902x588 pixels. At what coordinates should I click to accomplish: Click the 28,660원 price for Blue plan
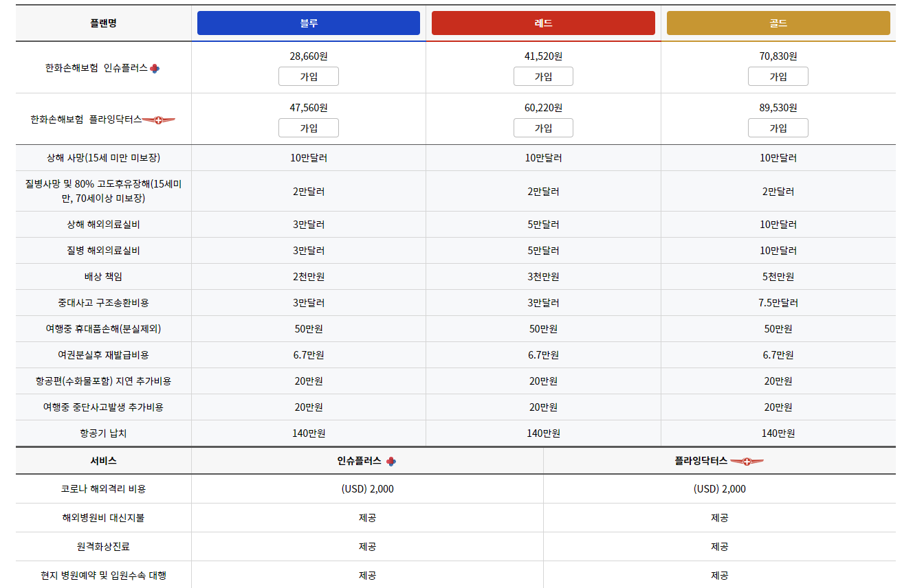309,56
